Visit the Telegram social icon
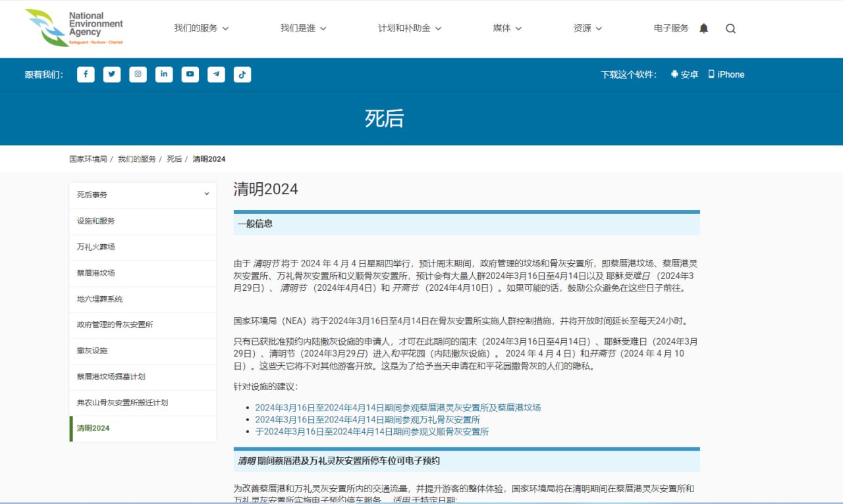This screenshot has width=843, height=504. (216, 74)
